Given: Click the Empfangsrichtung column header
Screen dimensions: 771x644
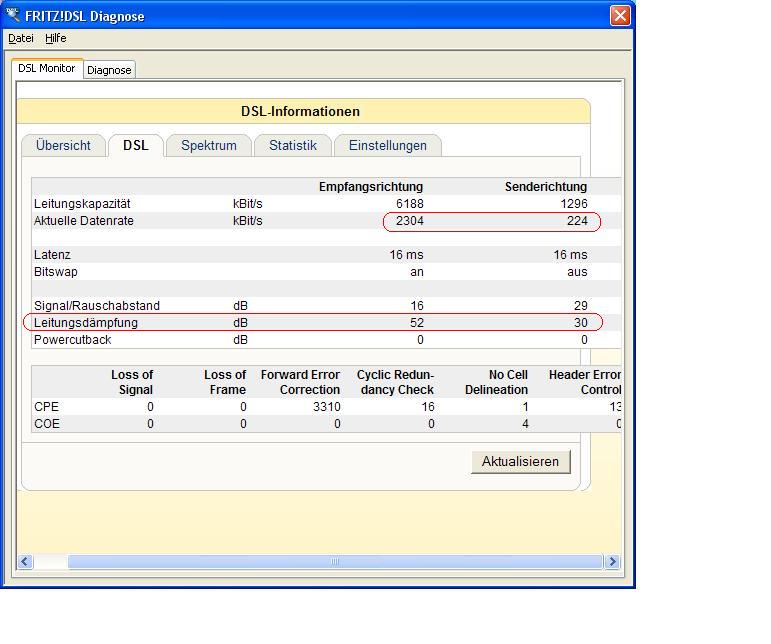Looking at the screenshot, I should coord(371,187).
